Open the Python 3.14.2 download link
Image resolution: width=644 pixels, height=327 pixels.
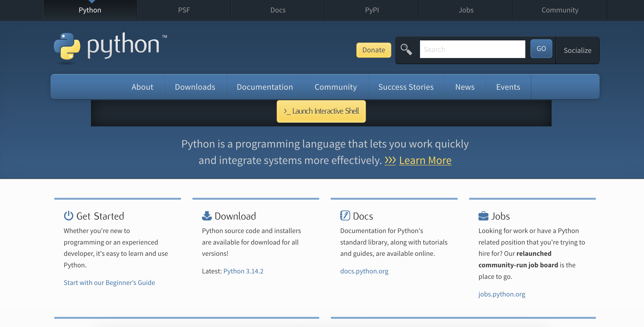[243, 271]
